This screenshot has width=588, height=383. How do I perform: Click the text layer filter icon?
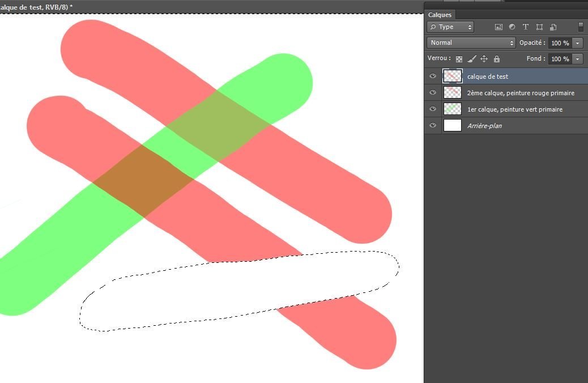pyautogui.click(x=526, y=27)
